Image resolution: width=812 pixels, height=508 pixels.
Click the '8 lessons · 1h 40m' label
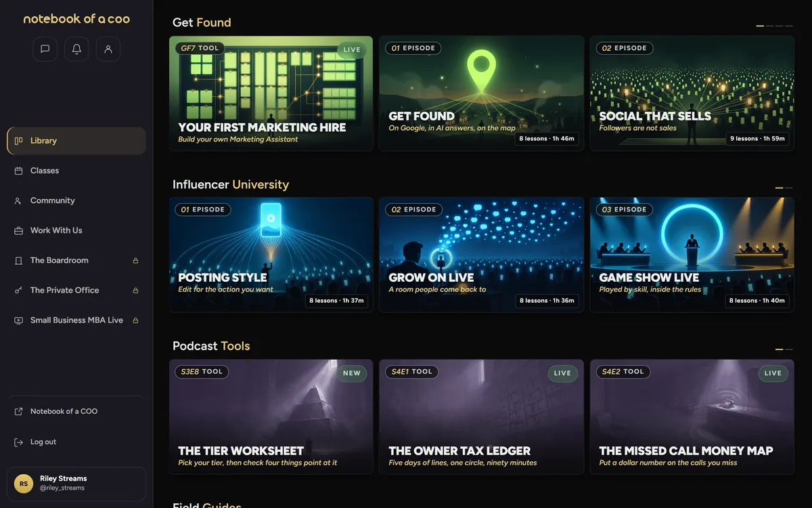click(x=757, y=301)
